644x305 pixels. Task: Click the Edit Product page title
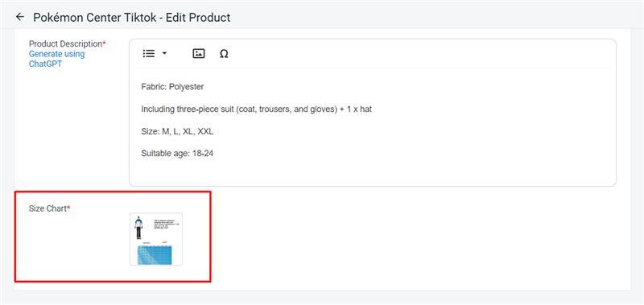click(132, 17)
